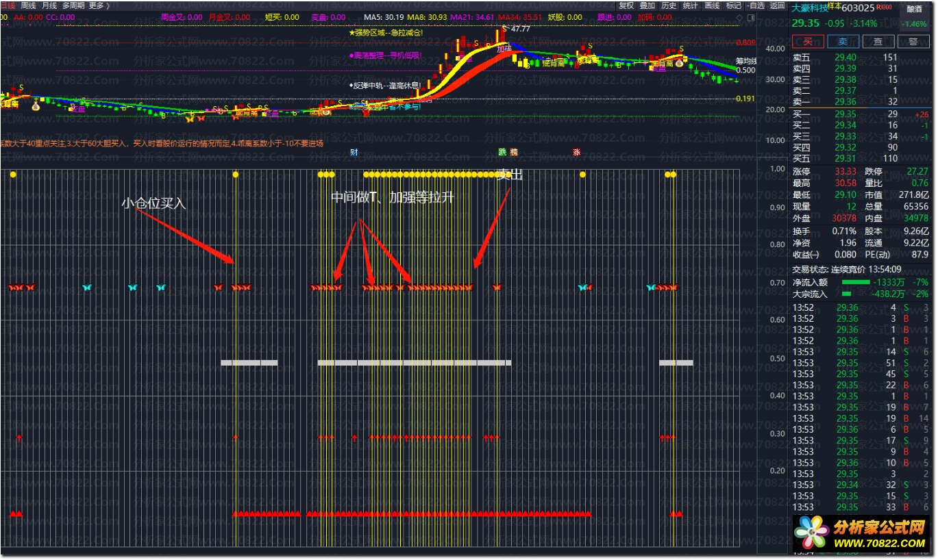This screenshot has width=938, height=560.
Task: Remove stock via -自选 button
Action: click(755, 5)
